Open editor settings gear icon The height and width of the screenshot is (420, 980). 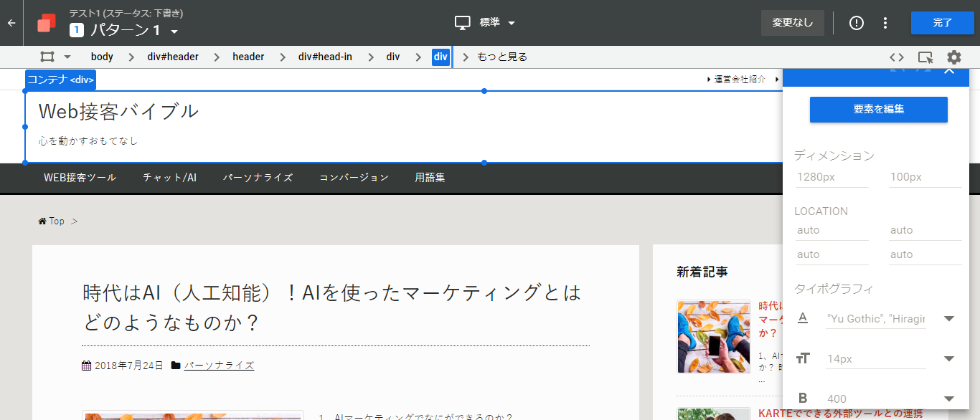coord(953,57)
